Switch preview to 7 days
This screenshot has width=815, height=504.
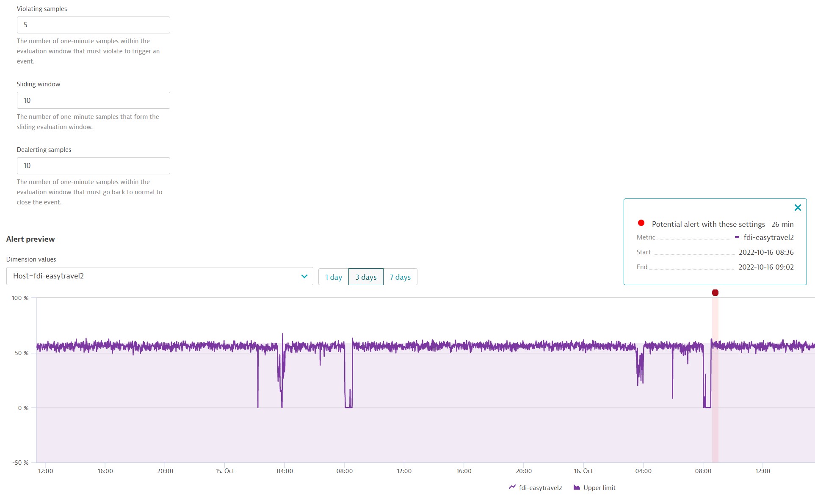point(400,277)
